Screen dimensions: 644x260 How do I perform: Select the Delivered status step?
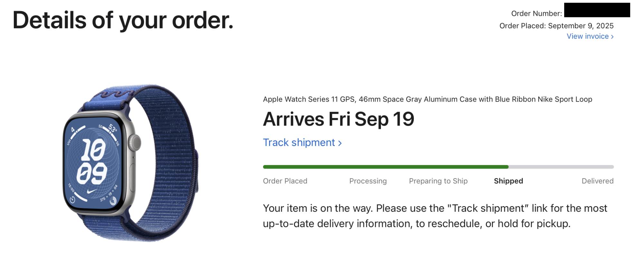[597, 181]
